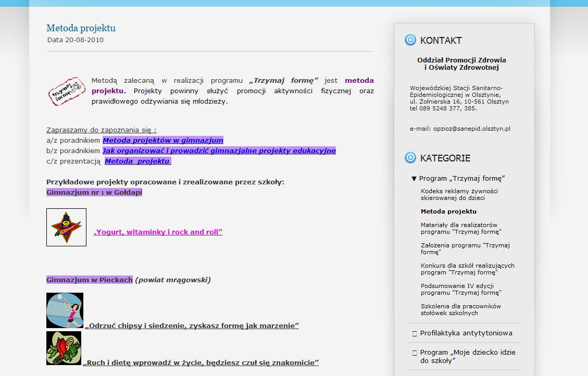The width and height of the screenshot is (588, 376).
Task: Click the Metoda projektu article title
Action: pyautogui.click(x=81, y=28)
